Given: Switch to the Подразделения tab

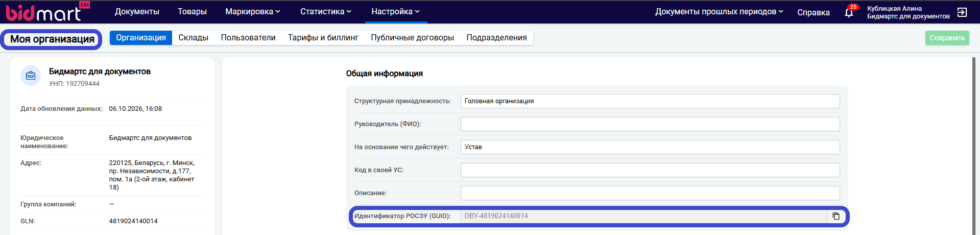Looking at the screenshot, I should [497, 37].
